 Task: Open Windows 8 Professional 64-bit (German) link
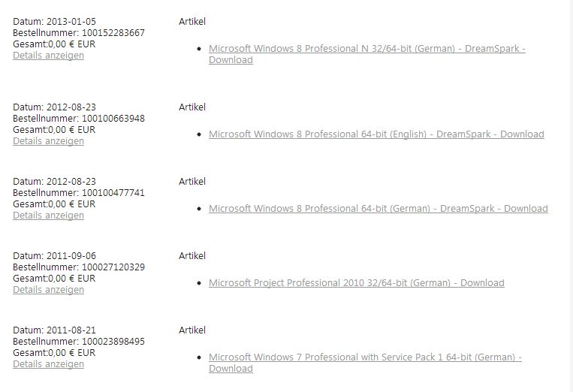click(378, 208)
